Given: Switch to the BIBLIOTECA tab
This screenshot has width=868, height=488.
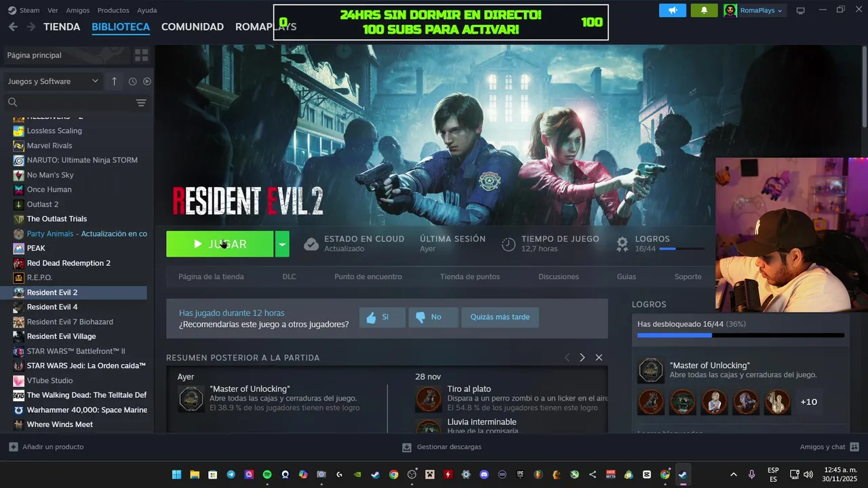Looking at the screenshot, I should (121, 26).
